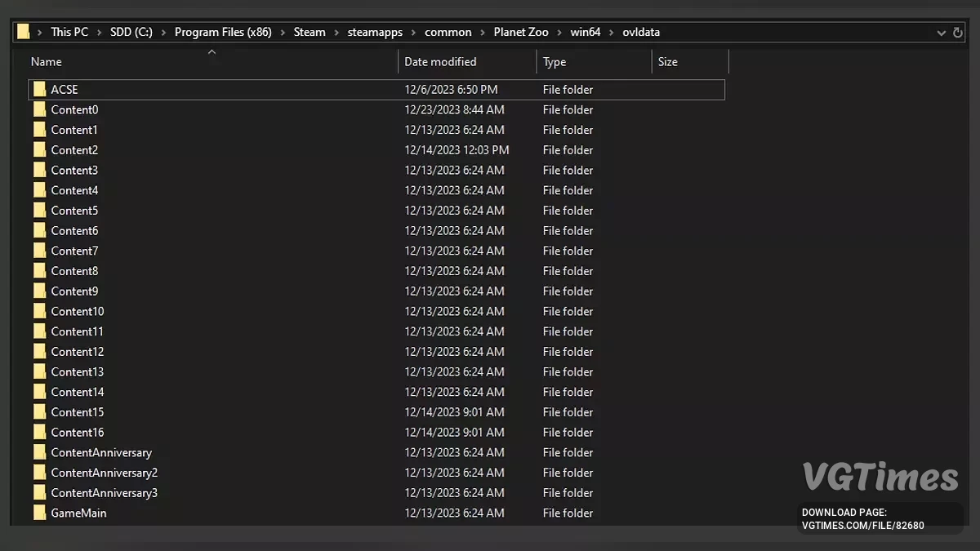Click the folder icon beside Content0
Viewport: 980px width, 551px height.
39,109
